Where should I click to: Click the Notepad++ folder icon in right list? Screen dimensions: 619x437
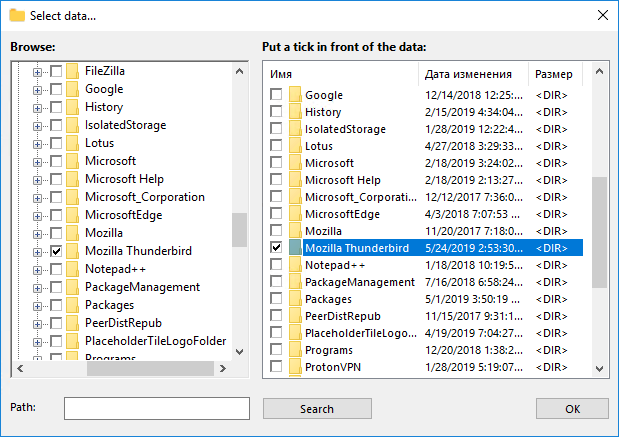click(x=295, y=264)
